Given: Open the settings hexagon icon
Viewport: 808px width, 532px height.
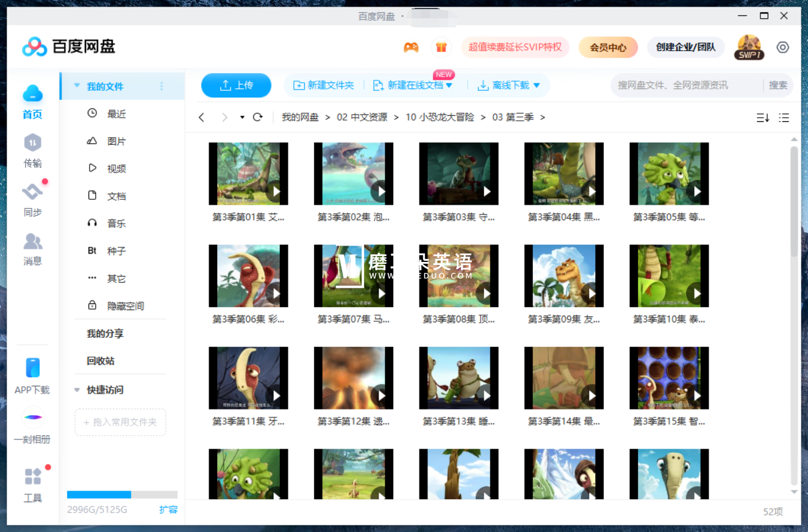Looking at the screenshot, I should pyautogui.click(x=783, y=48).
